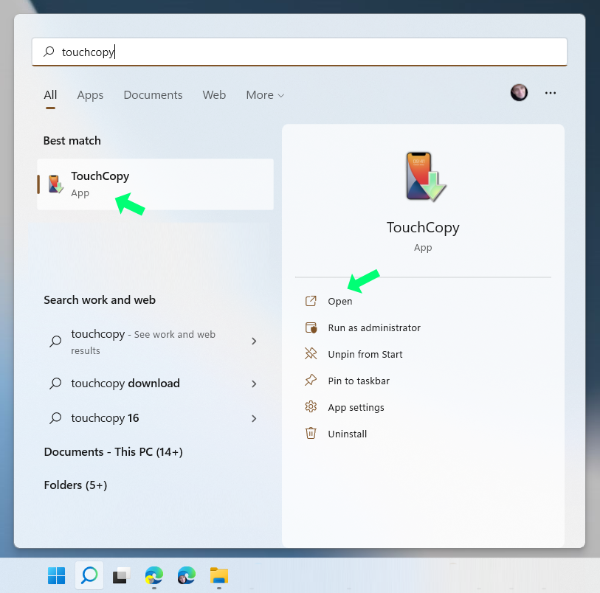Click the Windows Start button on taskbar
This screenshot has width=600, height=593.
coord(57,575)
